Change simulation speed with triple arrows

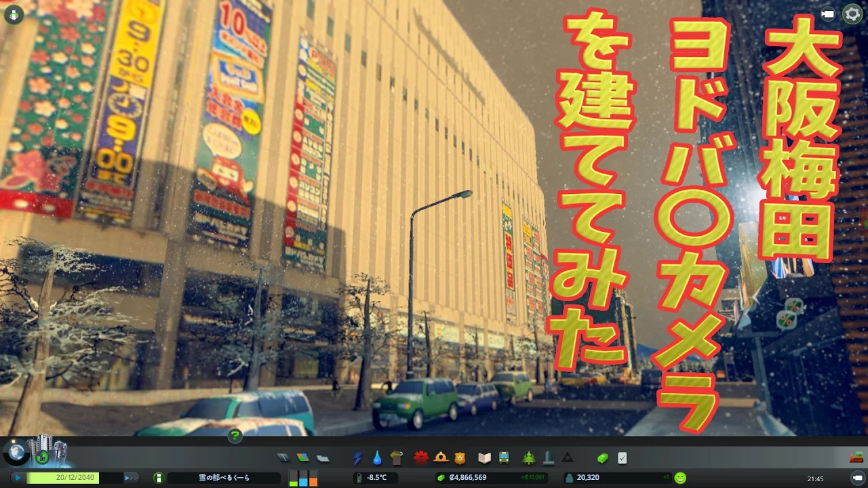click(132, 478)
